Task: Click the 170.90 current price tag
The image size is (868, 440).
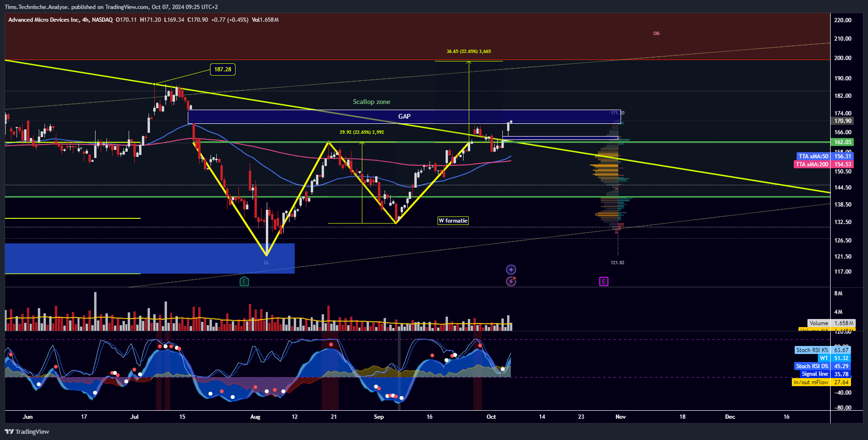Action: (842, 121)
